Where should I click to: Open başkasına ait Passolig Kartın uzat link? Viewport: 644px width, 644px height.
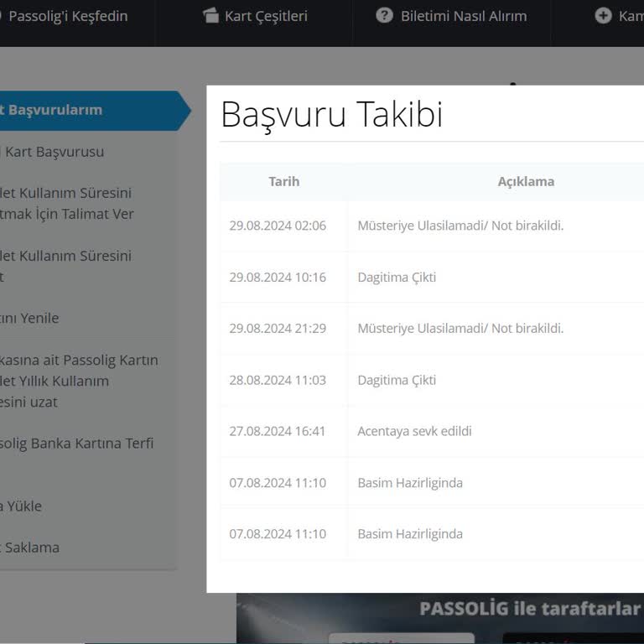pyautogui.click(x=79, y=382)
